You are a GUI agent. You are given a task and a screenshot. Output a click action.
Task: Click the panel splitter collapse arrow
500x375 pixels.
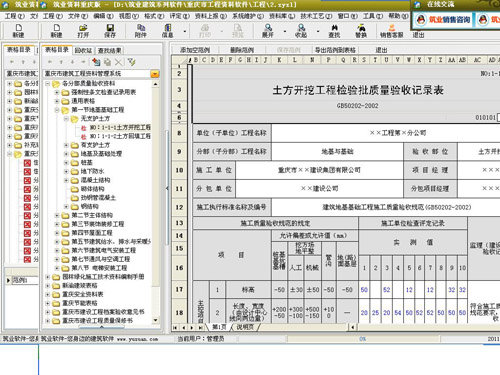point(167,188)
